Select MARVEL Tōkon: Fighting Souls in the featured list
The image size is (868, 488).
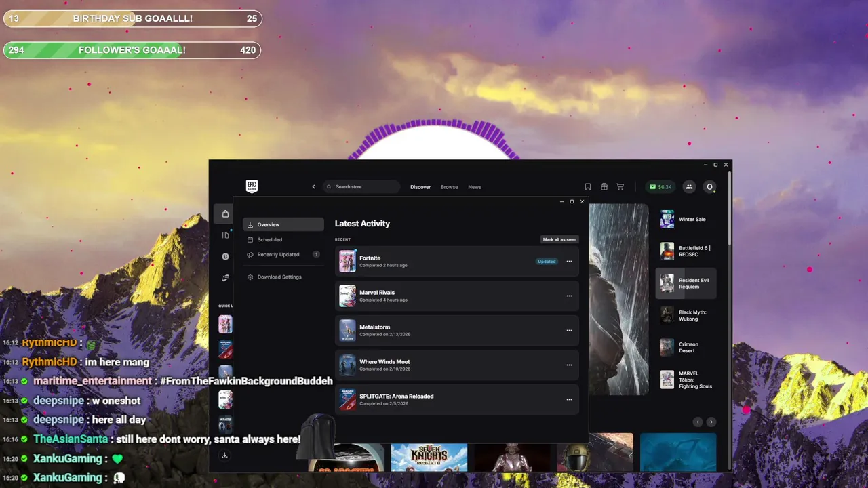click(x=686, y=380)
